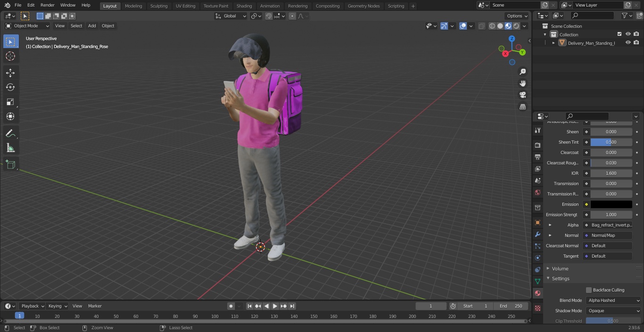Image resolution: width=644 pixels, height=332 pixels.
Task: Open the Texture properties checker tab
Action: click(537, 308)
